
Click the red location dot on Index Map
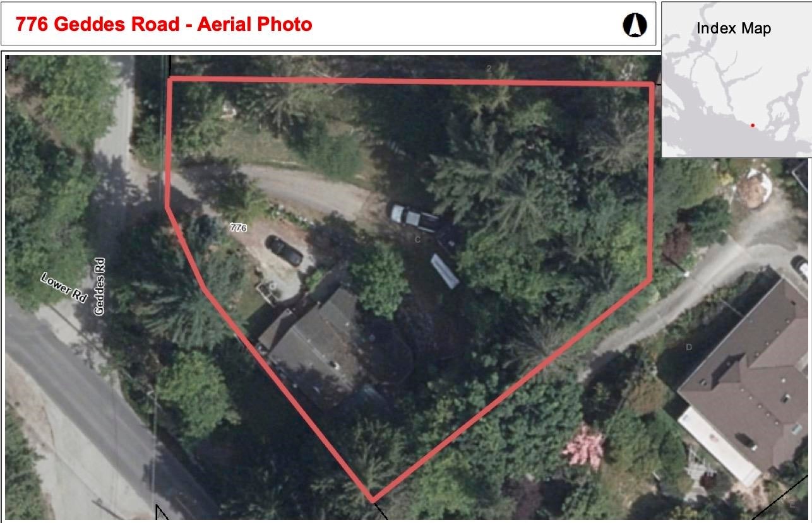tap(752, 126)
